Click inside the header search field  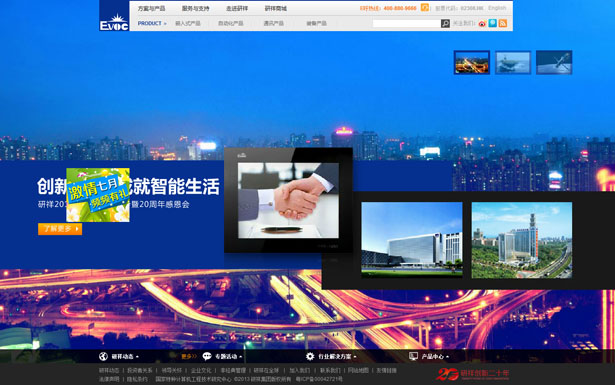(x=406, y=24)
